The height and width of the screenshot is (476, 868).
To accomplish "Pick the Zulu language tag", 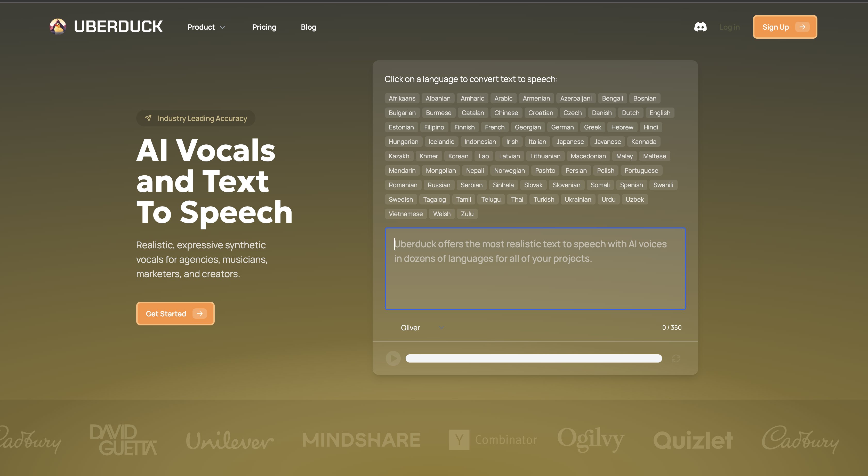I will [467, 214].
